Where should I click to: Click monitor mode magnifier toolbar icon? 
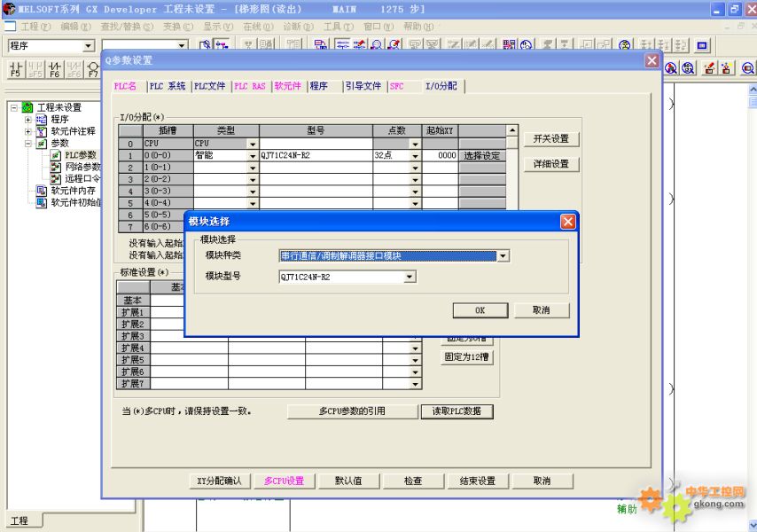pyautogui.click(x=377, y=45)
